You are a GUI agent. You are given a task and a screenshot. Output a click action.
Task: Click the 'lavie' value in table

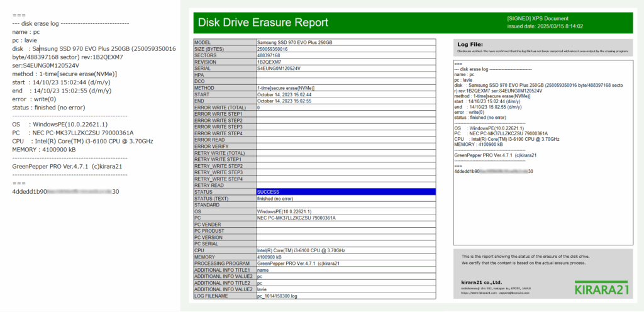coord(262,289)
